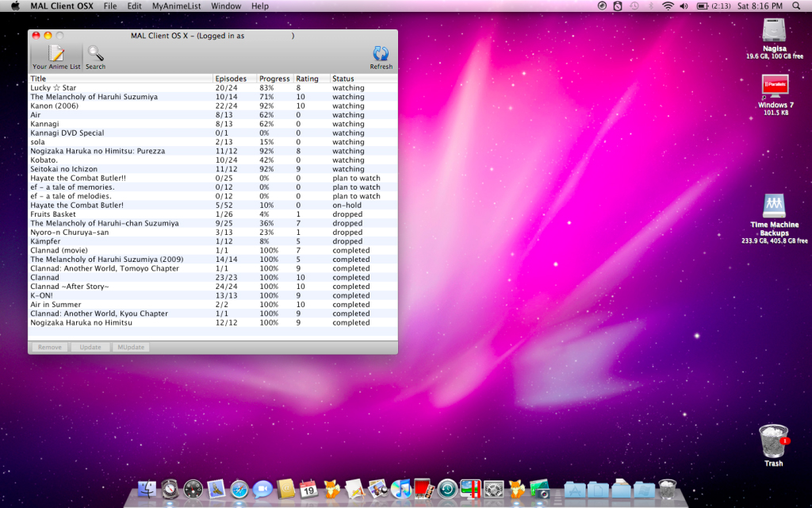
Task: Open the Your Anime List toolbar icon
Action: pyautogui.click(x=56, y=57)
